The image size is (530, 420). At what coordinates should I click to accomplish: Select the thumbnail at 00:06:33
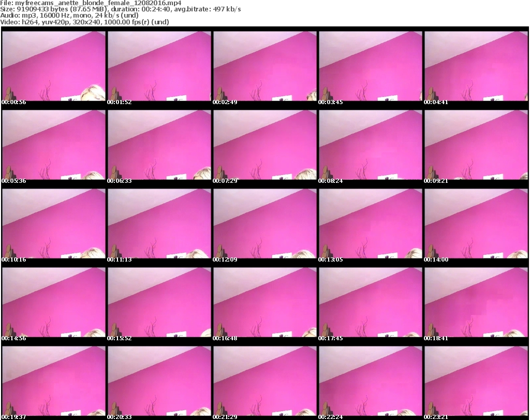coord(159,144)
